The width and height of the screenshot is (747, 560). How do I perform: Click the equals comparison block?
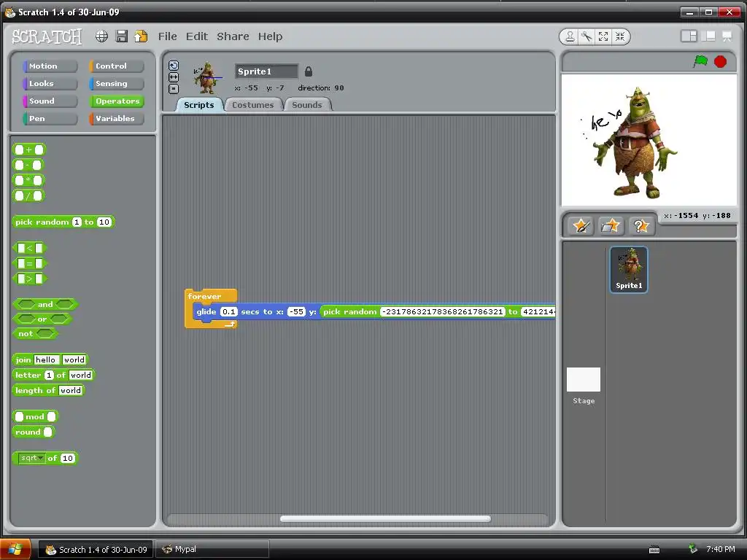click(29, 262)
